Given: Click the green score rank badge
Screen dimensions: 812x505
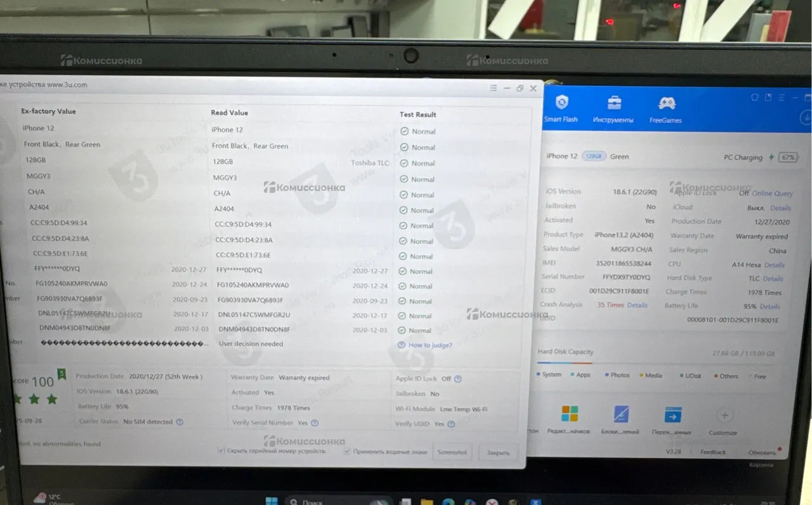Looking at the screenshot, I should [62, 374].
